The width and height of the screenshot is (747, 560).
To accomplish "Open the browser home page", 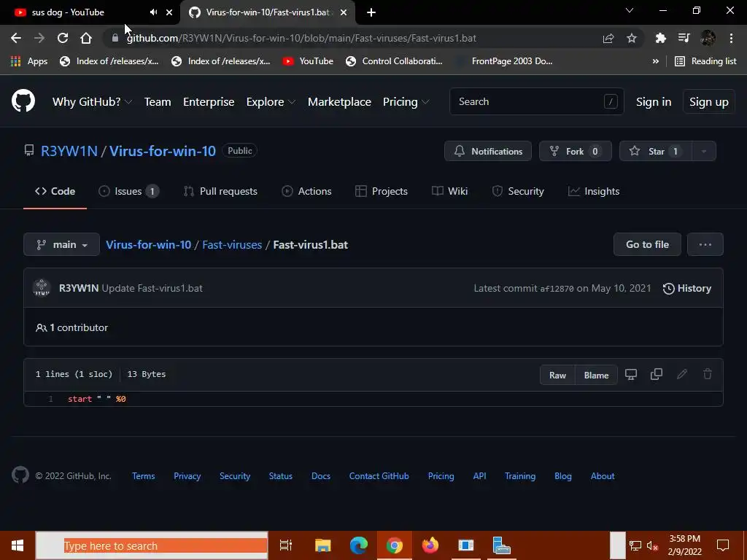I will (x=86, y=38).
